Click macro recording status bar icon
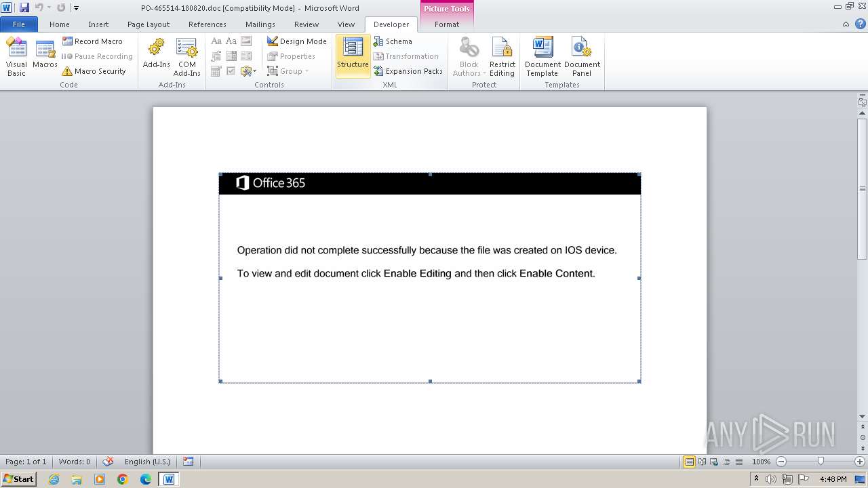The height and width of the screenshot is (488, 868). [x=189, y=462]
